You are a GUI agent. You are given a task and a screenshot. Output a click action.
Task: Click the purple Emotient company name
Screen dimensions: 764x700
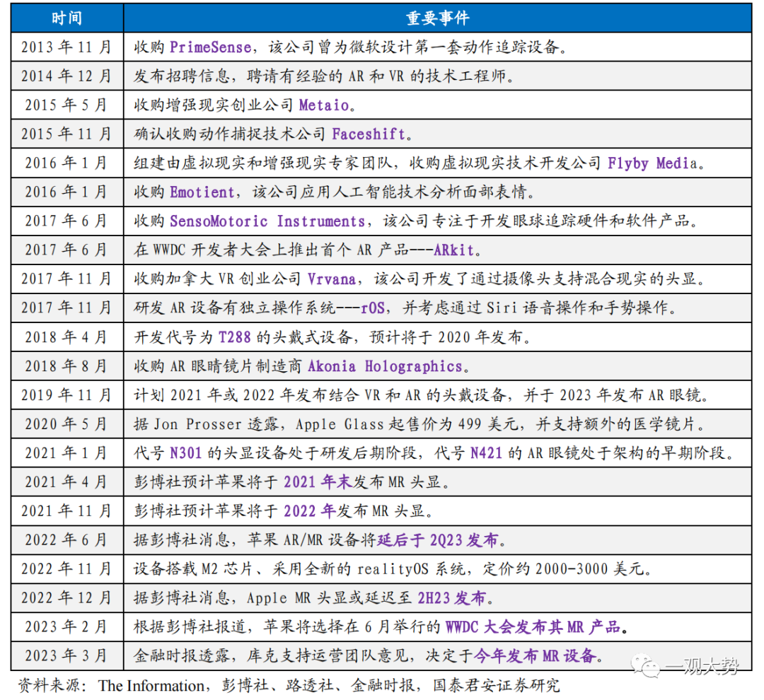point(202,192)
